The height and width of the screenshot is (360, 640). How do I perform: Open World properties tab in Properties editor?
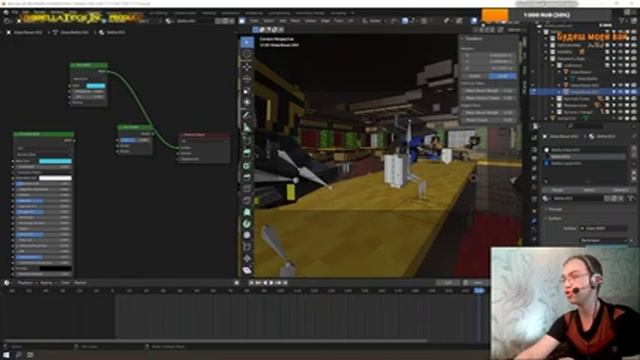point(534,188)
